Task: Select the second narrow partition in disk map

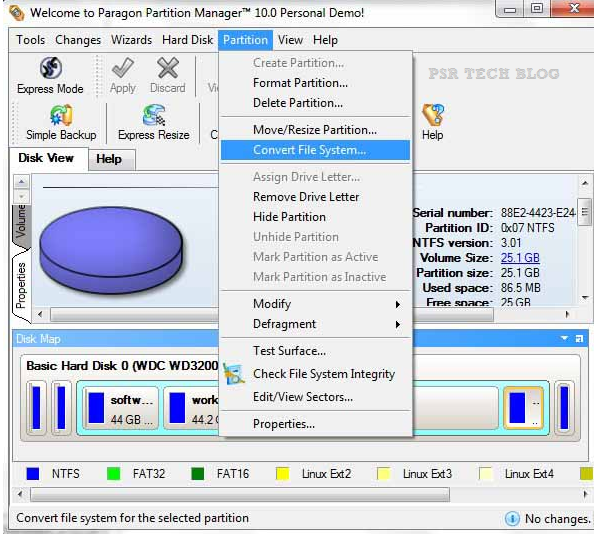Action: [x=61, y=408]
